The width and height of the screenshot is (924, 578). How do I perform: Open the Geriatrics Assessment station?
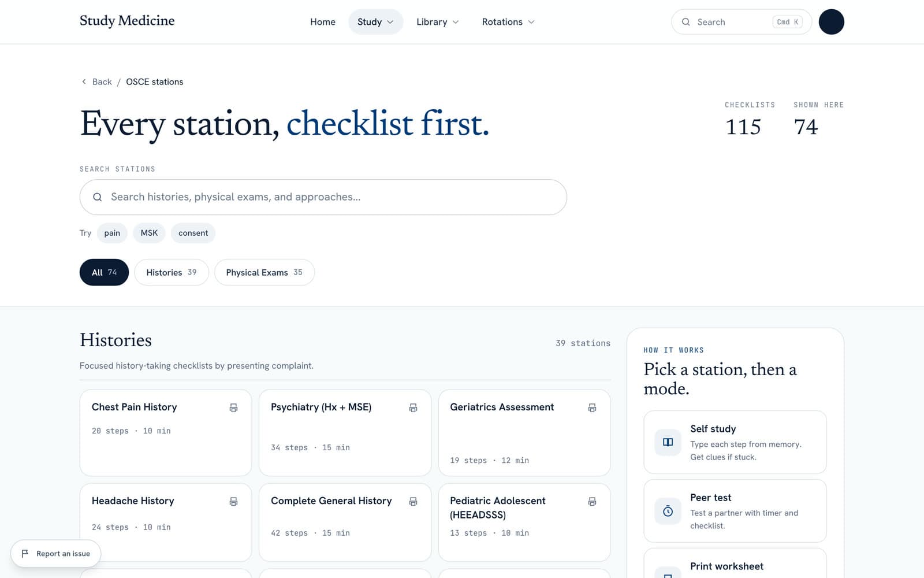tap(524, 433)
